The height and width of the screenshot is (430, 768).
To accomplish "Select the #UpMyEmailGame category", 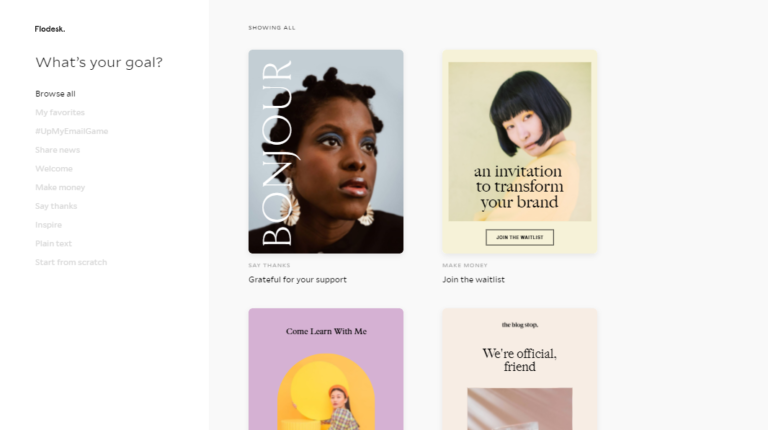I will 72,131.
